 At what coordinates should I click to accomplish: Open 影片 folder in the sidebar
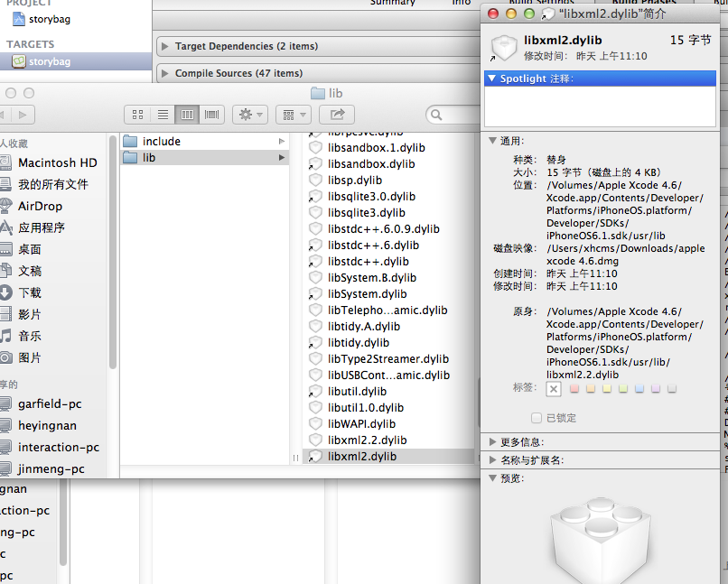[x=30, y=314]
